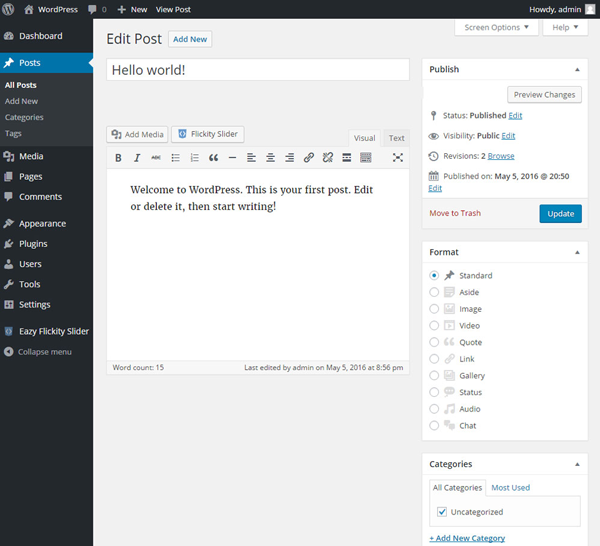This screenshot has height=546, width=600.
Task: Open the comments bubble in the admin bar
Action: coord(97,9)
